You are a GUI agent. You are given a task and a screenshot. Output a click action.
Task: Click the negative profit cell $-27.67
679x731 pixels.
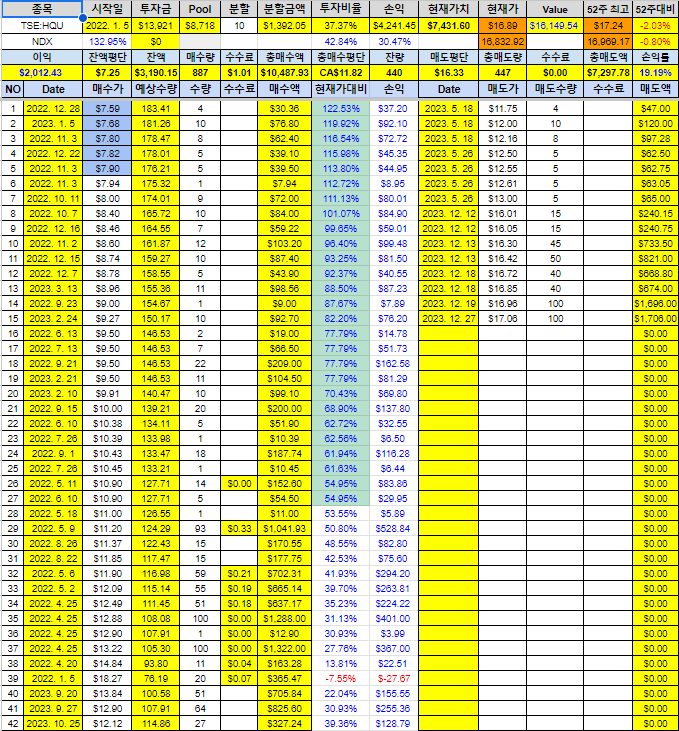tap(394, 678)
